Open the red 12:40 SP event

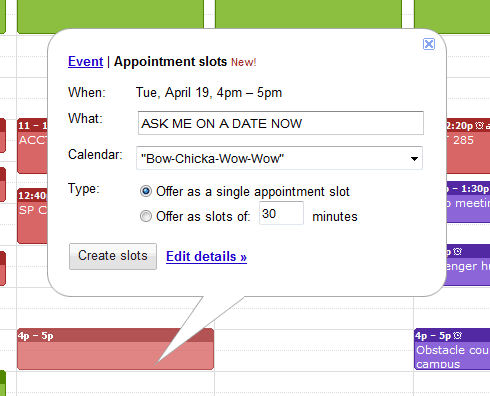pyautogui.click(x=32, y=216)
